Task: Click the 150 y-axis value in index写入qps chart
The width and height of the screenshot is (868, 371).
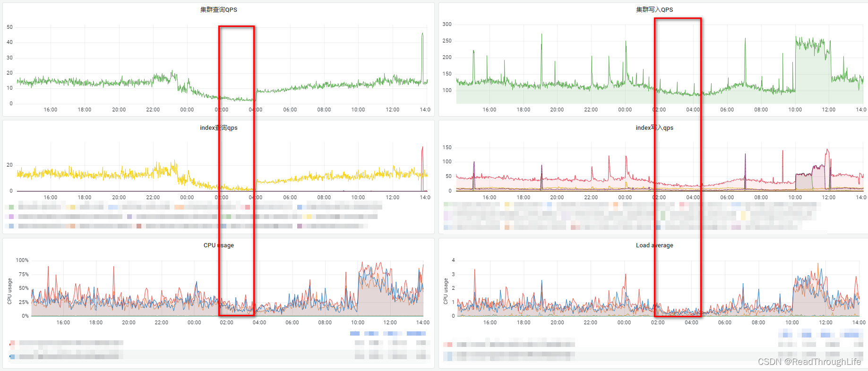Action: coord(447,147)
